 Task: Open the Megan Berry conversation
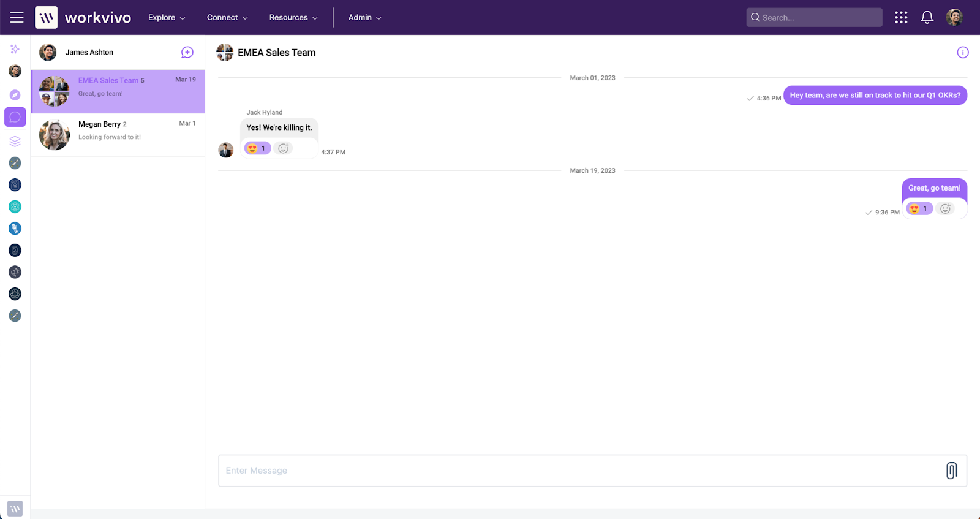tap(118, 135)
